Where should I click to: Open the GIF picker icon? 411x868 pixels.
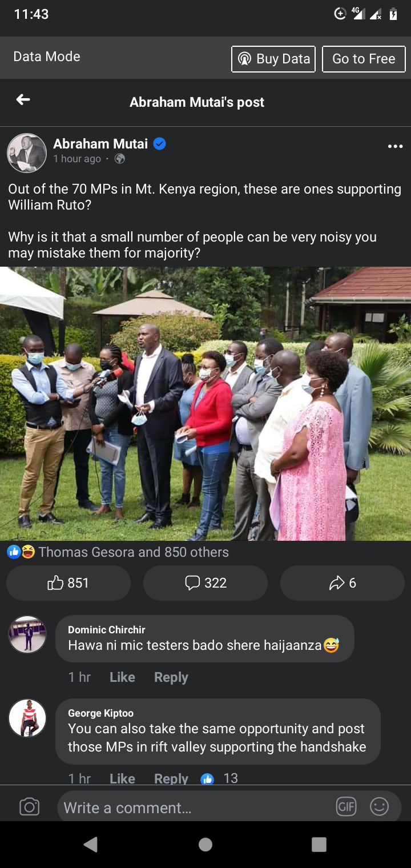(346, 807)
